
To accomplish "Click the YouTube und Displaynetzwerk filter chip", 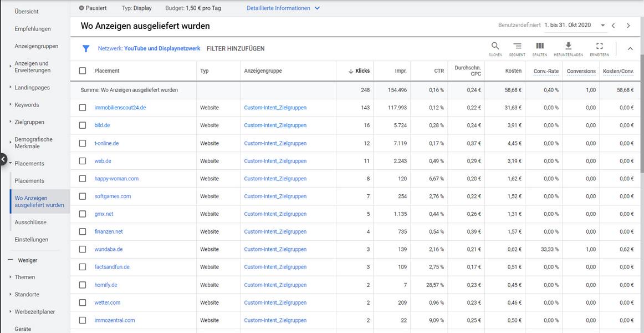I will 149,48.
